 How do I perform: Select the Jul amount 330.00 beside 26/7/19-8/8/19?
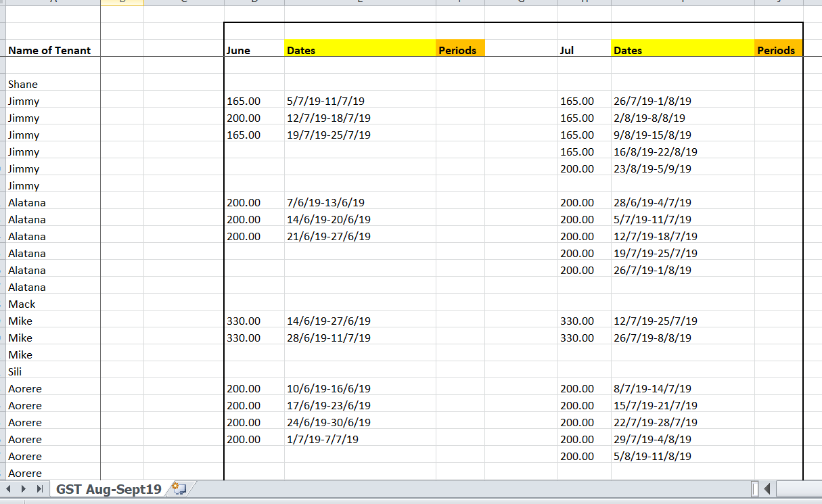pos(585,336)
